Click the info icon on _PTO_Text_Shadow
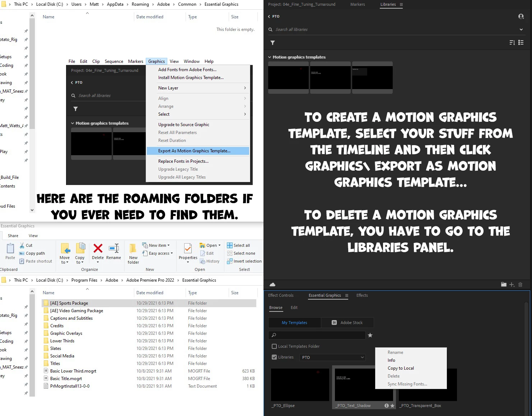Screen dimensions: 532x416 click(x=387, y=406)
